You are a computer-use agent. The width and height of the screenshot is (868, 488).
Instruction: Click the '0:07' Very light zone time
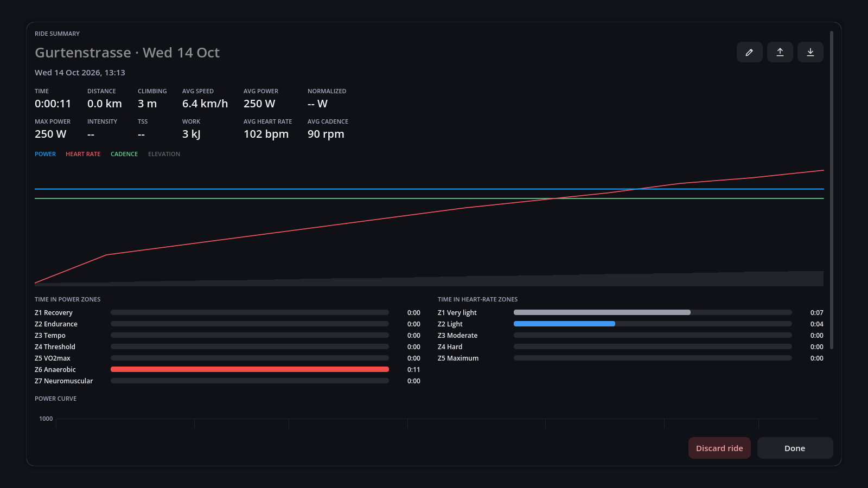coord(816,313)
